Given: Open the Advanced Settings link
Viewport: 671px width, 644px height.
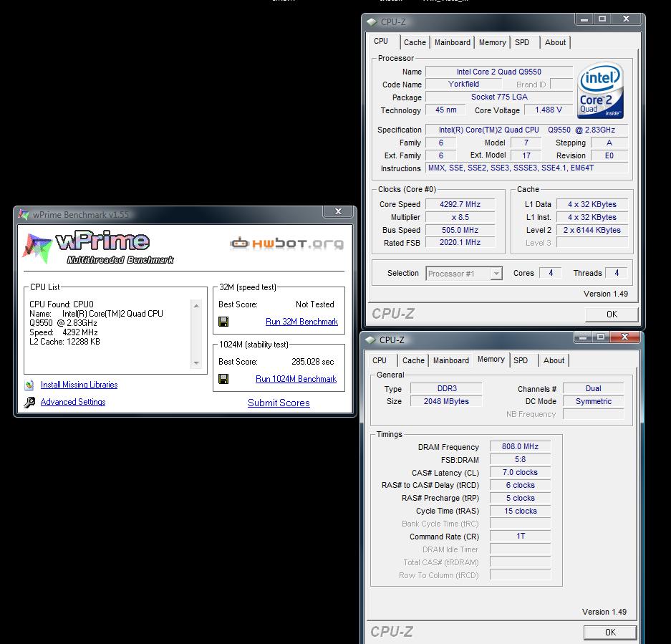Looking at the screenshot, I should 73,402.
